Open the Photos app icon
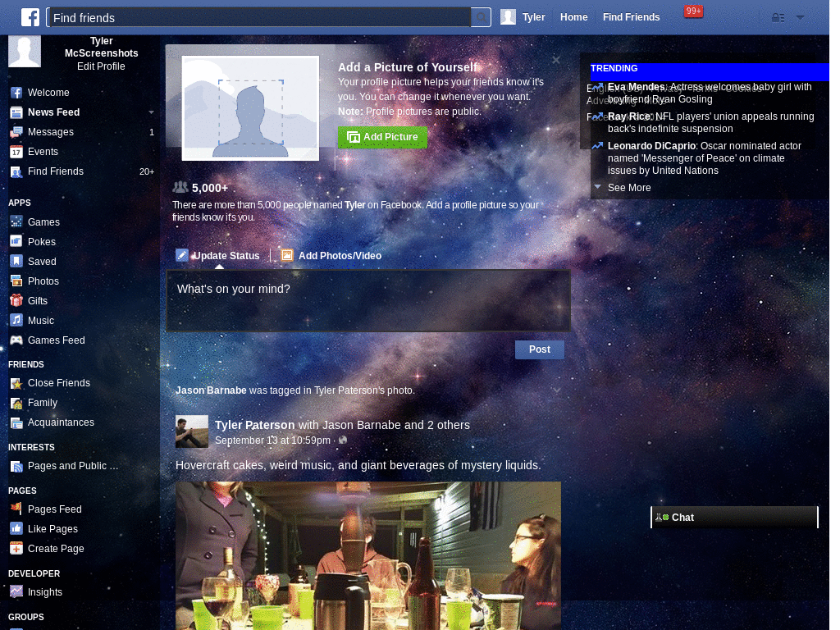840x630 pixels. click(x=16, y=281)
